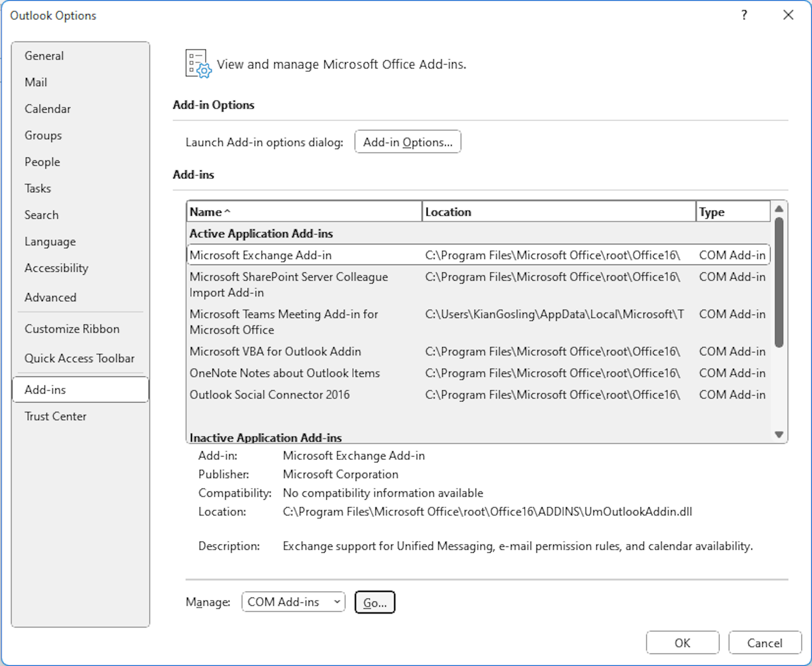Open Accessibility options category
The image size is (812, 666).
[81, 268]
